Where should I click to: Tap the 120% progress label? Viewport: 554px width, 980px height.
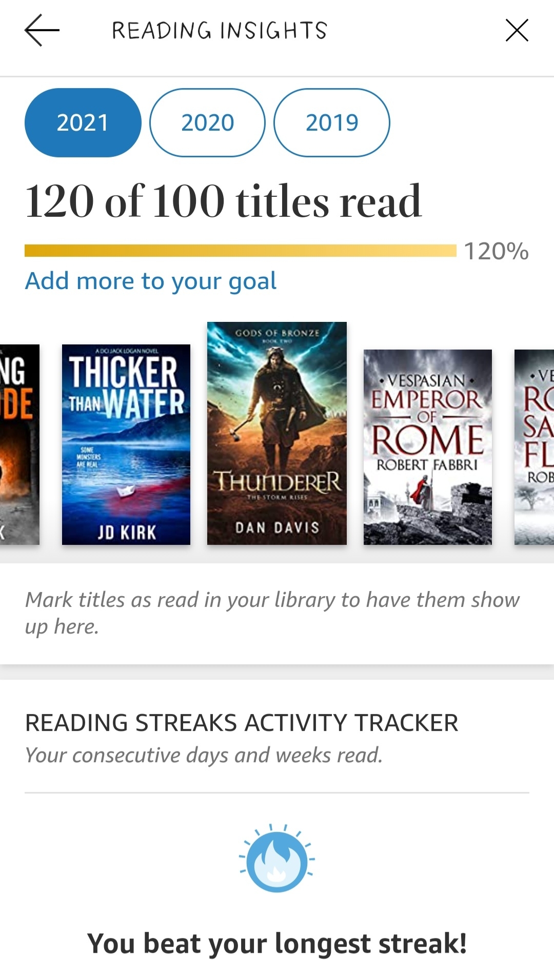point(496,252)
